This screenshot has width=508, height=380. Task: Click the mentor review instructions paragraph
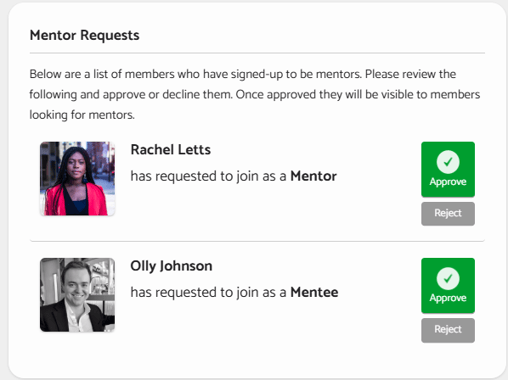point(255,94)
